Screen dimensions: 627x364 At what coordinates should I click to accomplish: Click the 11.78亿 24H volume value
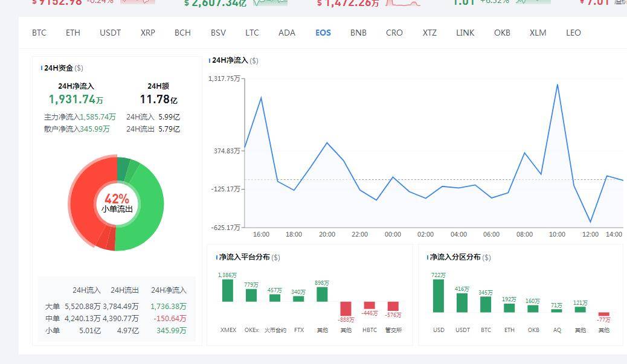pos(158,99)
